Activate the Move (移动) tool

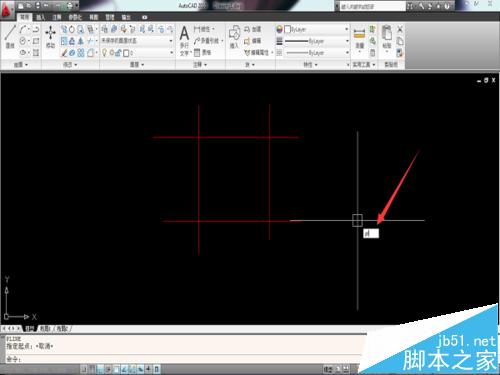(50, 36)
